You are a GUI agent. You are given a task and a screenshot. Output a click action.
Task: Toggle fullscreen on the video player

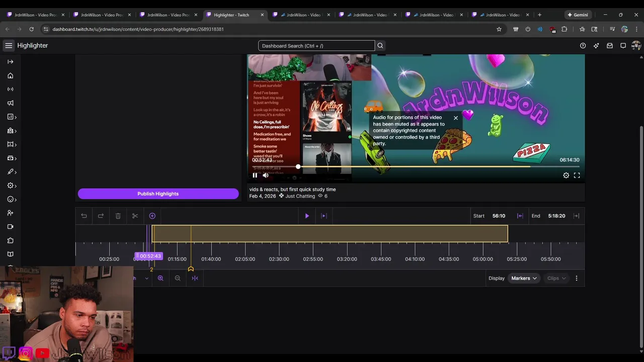577,175
